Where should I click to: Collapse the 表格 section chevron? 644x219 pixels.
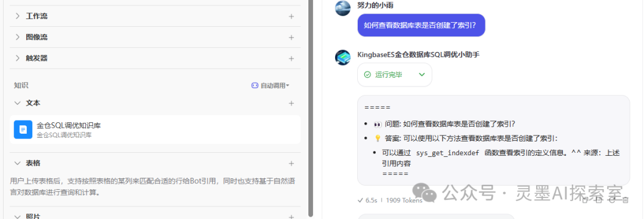17,163
